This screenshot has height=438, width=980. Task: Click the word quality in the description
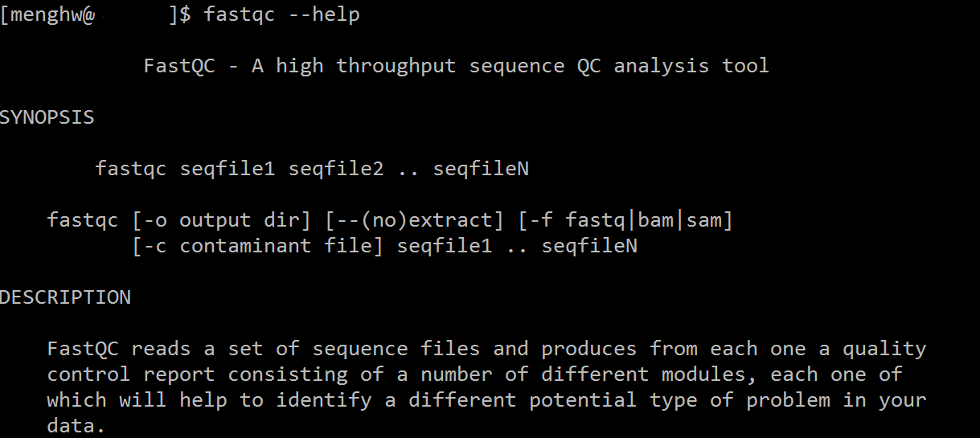[884, 349]
